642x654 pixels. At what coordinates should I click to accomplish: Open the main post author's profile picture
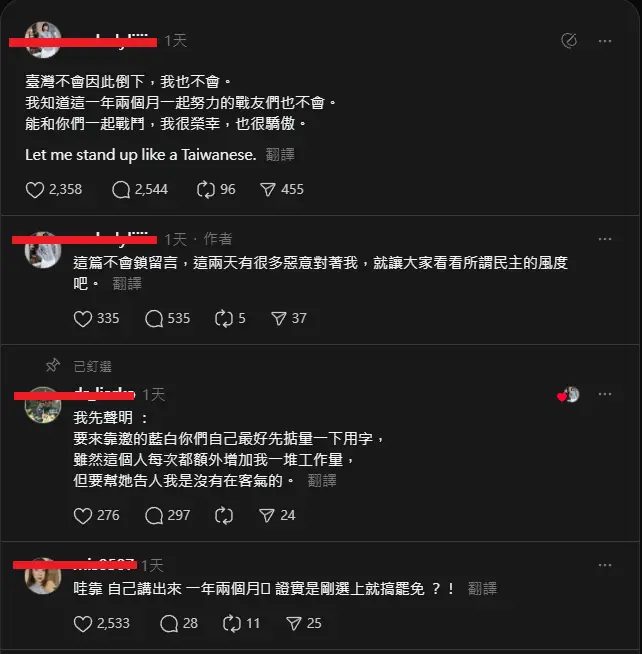[x=43, y=40]
